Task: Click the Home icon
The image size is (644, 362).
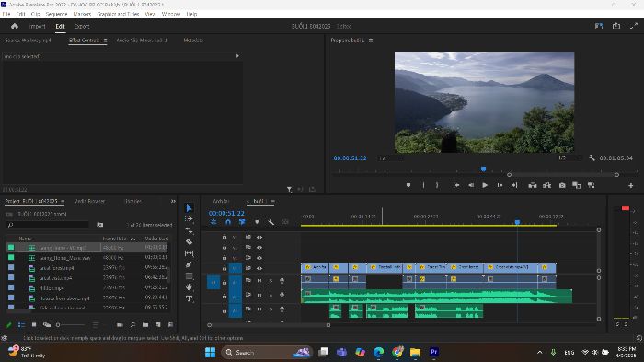Action: point(15,27)
